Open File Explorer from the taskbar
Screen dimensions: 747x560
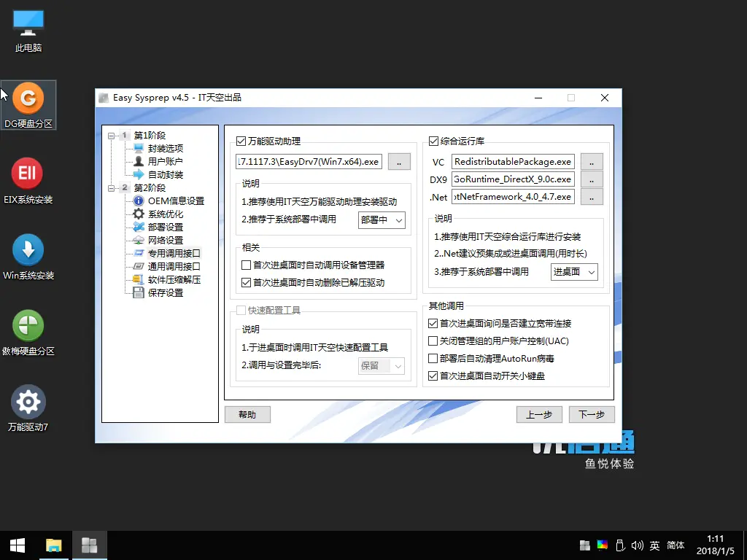pyautogui.click(x=54, y=545)
